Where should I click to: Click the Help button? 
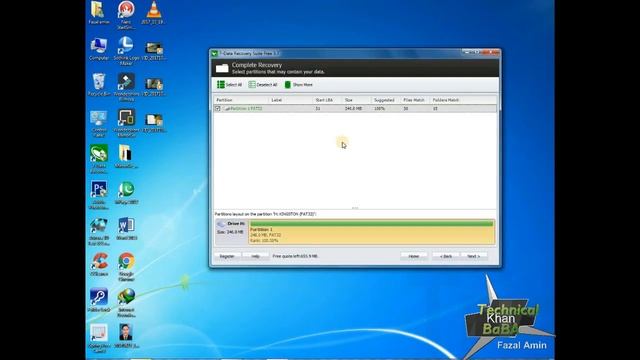coord(255,256)
